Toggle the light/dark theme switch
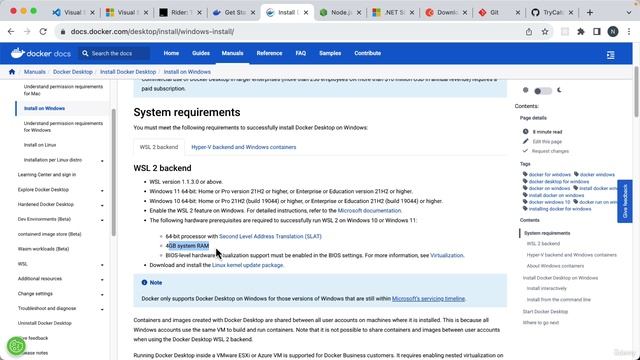The height and width of the screenshot is (360, 640). 542,91
